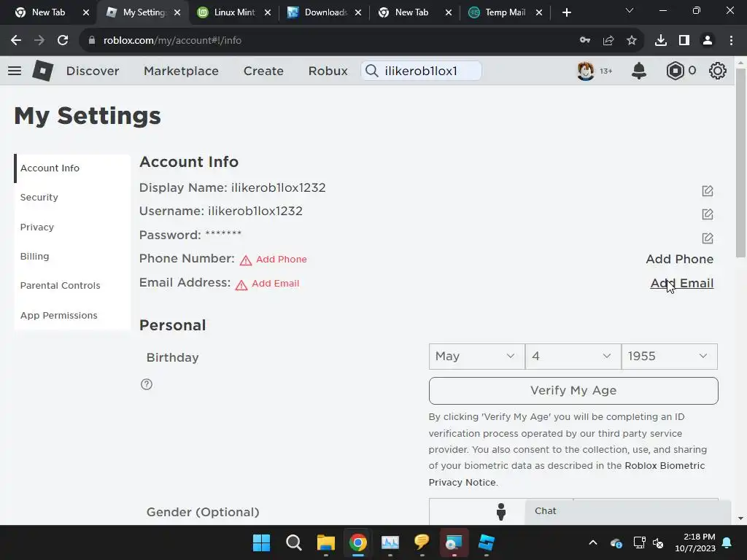This screenshot has height=560, width=747.
Task: Click the share page icon in the address bar
Action: 608,41
